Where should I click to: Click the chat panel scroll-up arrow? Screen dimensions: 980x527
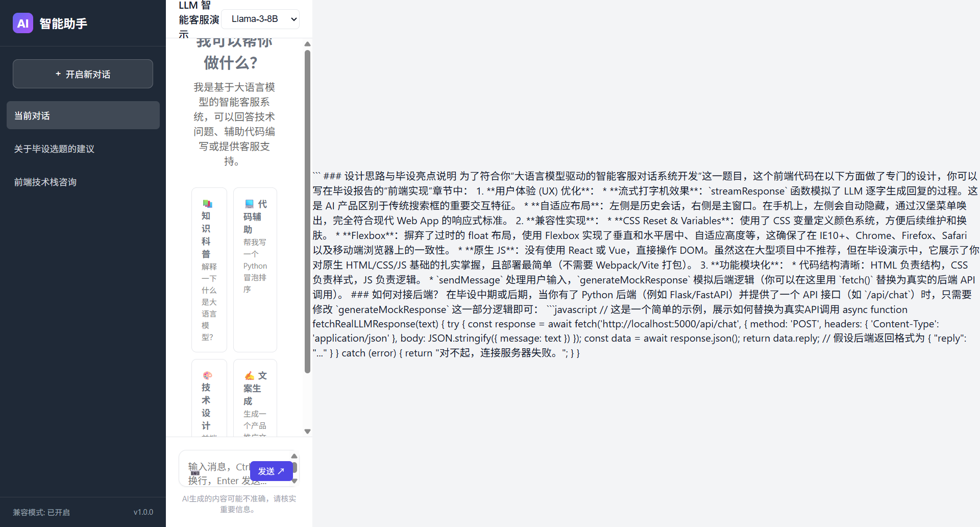tap(307, 44)
